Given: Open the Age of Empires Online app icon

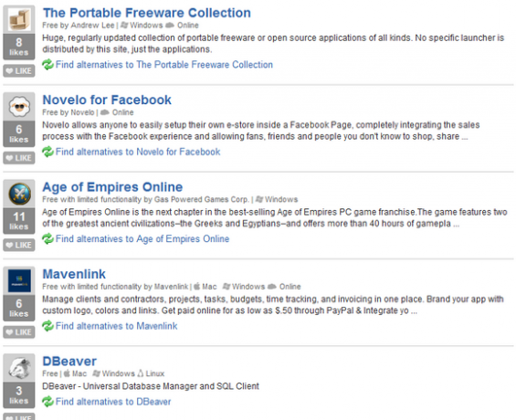Looking at the screenshot, I should click(x=19, y=194).
